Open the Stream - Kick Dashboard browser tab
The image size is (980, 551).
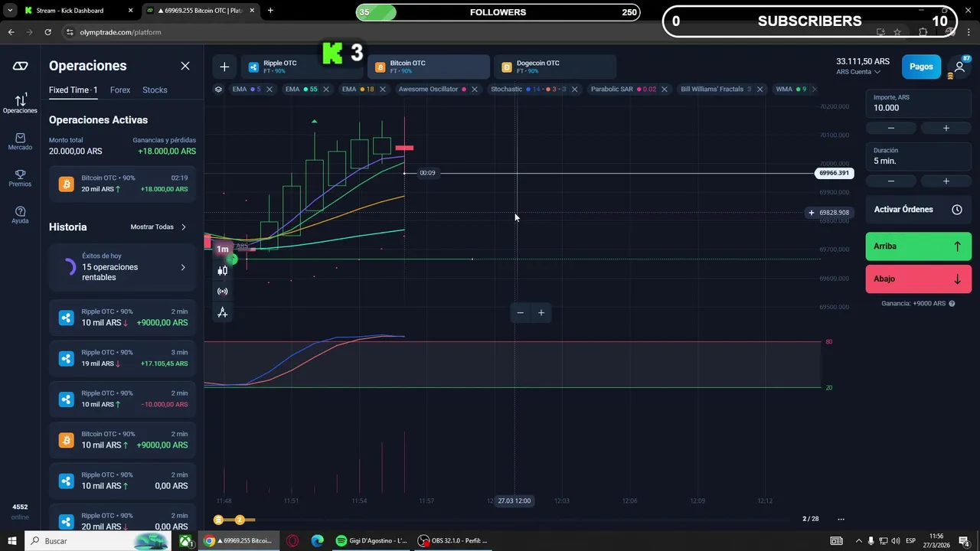(x=78, y=11)
